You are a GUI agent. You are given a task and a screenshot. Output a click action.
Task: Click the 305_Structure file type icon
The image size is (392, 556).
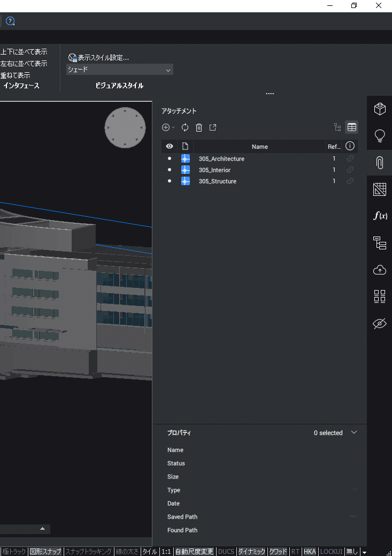[186, 181]
